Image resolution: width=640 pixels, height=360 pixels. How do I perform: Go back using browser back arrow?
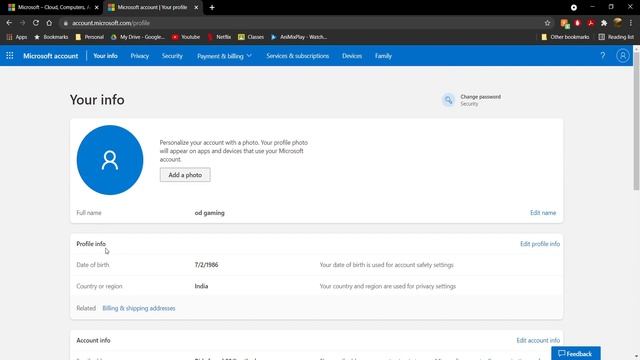pyautogui.click(x=9, y=23)
